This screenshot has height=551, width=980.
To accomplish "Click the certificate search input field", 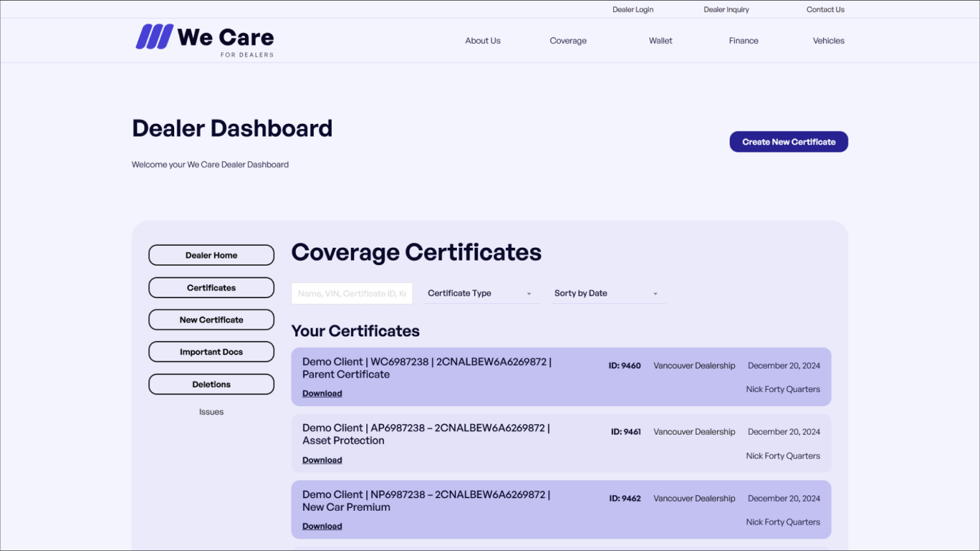I will pos(352,294).
